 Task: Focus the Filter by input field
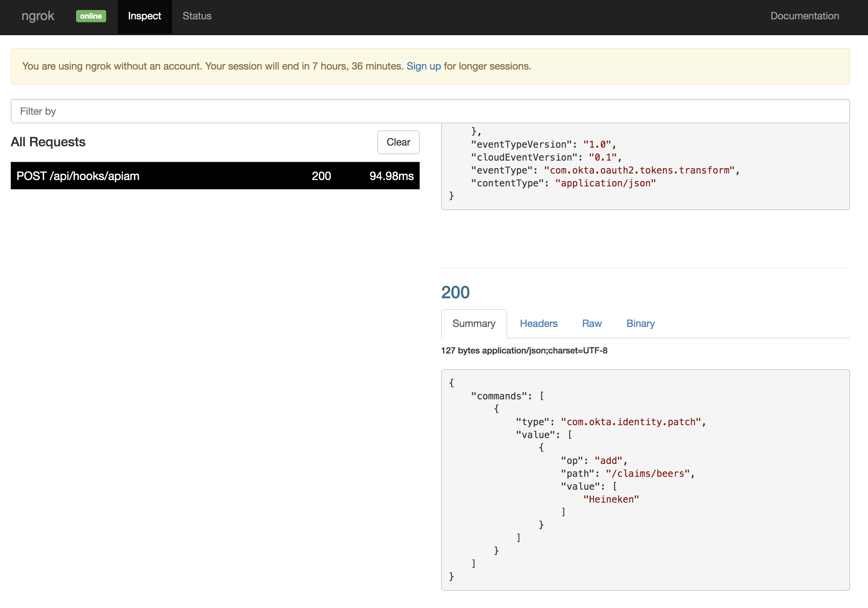click(430, 111)
